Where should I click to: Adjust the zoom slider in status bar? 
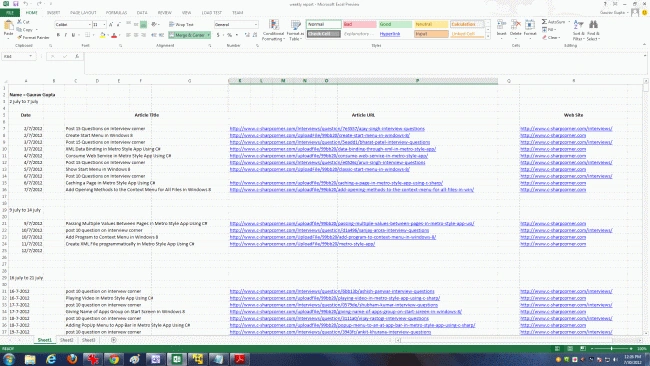[x=611, y=349]
